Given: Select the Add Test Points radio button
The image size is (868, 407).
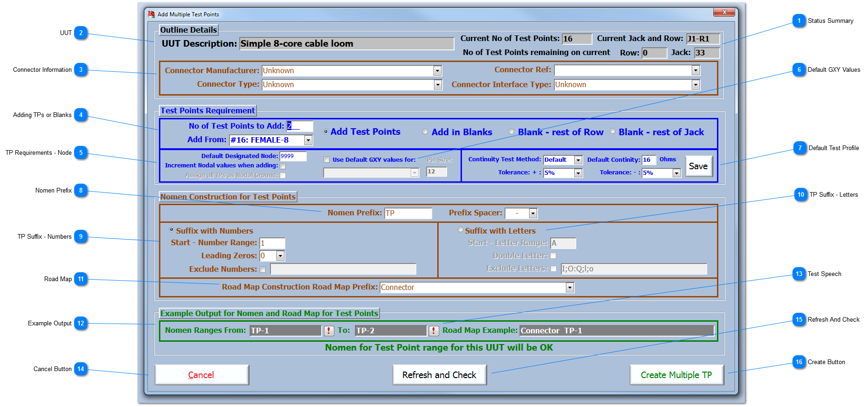Looking at the screenshot, I should point(326,132).
